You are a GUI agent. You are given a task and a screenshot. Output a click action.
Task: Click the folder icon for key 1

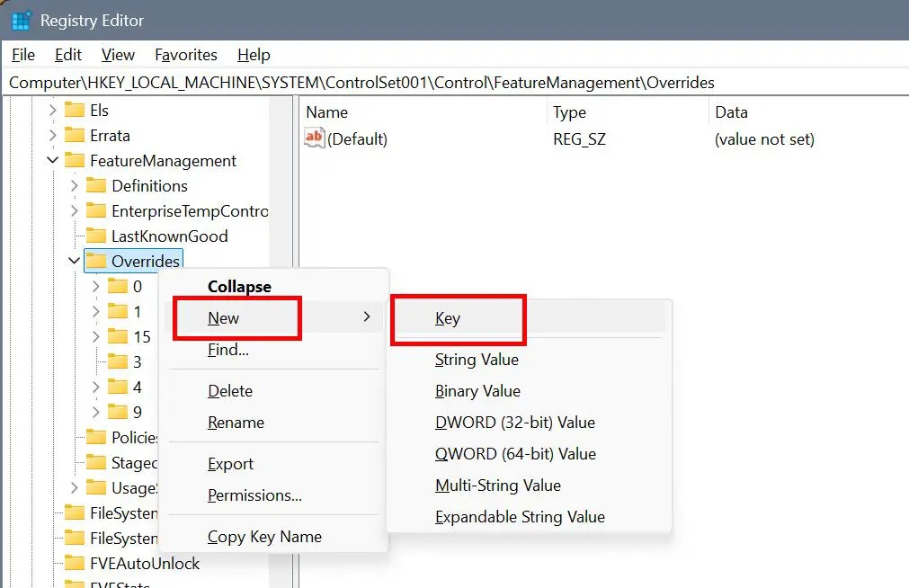(x=118, y=311)
